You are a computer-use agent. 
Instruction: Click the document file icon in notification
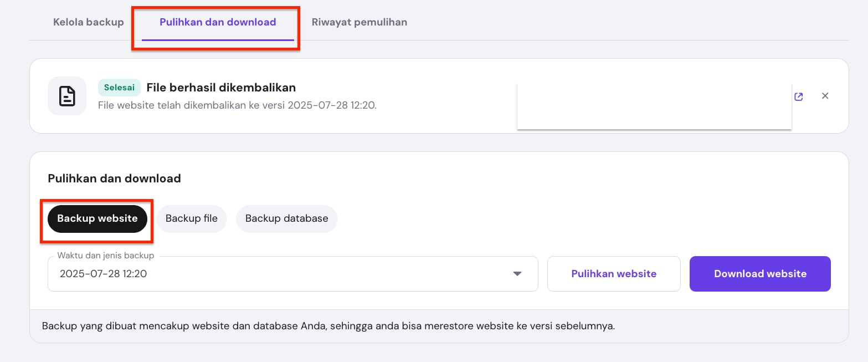[x=67, y=96]
